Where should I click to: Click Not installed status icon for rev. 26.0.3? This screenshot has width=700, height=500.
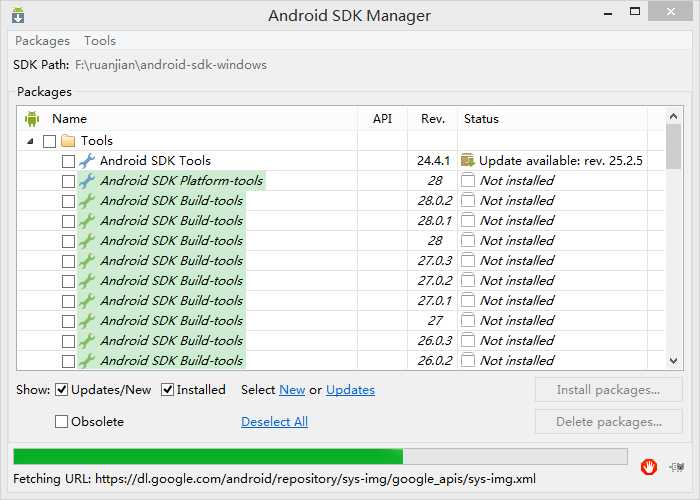point(467,341)
